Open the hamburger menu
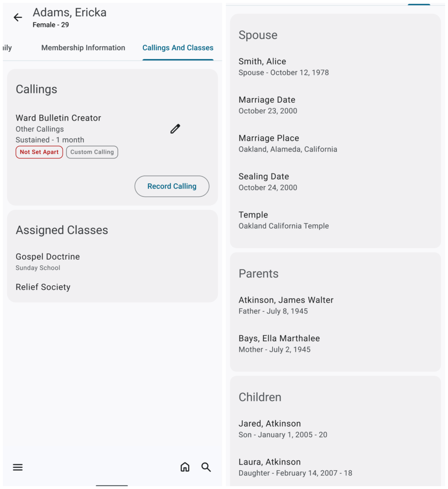Image resolution: width=448 pixels, height=489 pixels. [x=18, y=467]
